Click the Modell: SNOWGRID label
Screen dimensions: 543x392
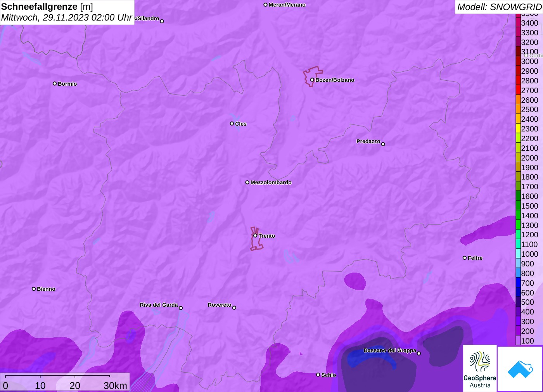point(499,7)
